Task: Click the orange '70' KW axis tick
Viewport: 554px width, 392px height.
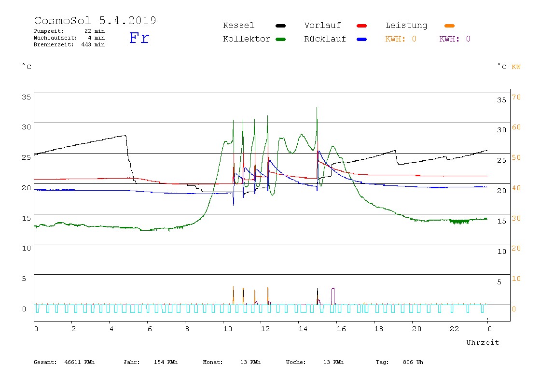Action: pyautogui.click(x=516, y=97)
